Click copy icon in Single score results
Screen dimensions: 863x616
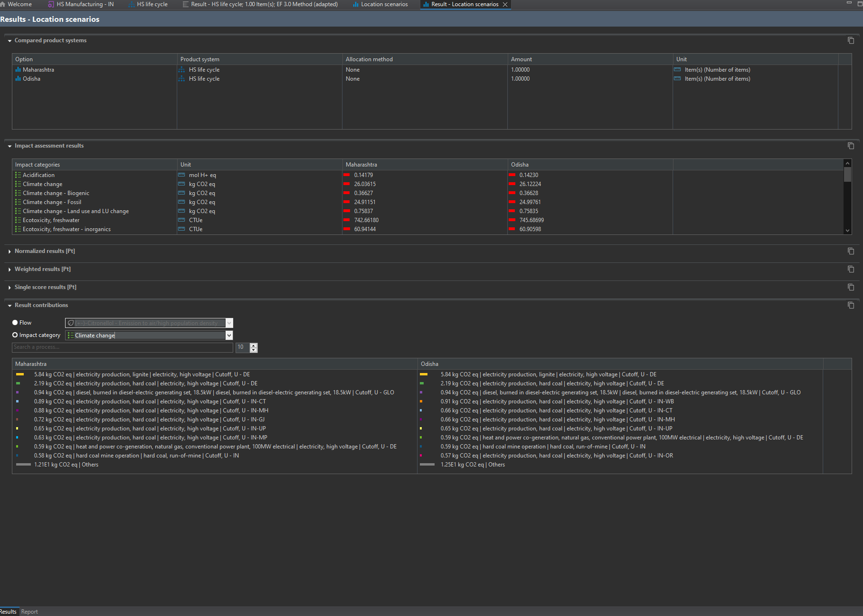tap(851, 287)
